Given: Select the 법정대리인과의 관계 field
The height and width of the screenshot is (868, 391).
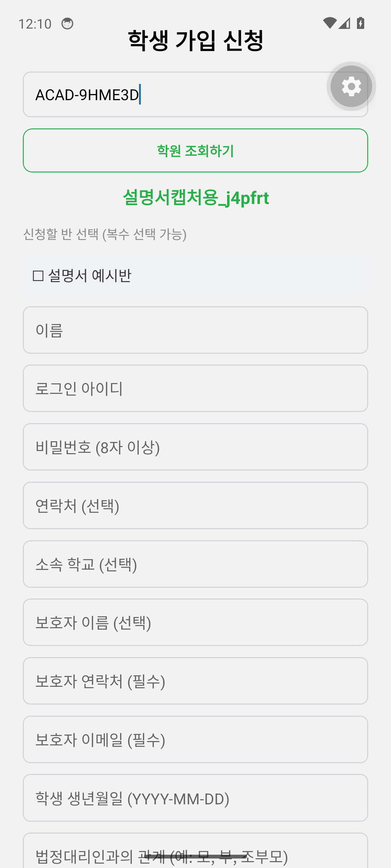Looking at the screenshot, I should pyautogui.click(x=195, y=851).
